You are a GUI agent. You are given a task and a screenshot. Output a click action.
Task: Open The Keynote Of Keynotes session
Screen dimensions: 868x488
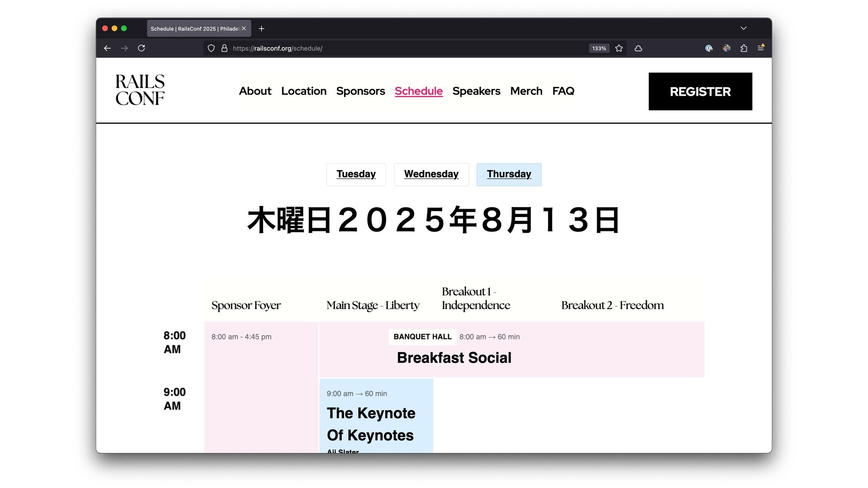click(x=371, y=424)
